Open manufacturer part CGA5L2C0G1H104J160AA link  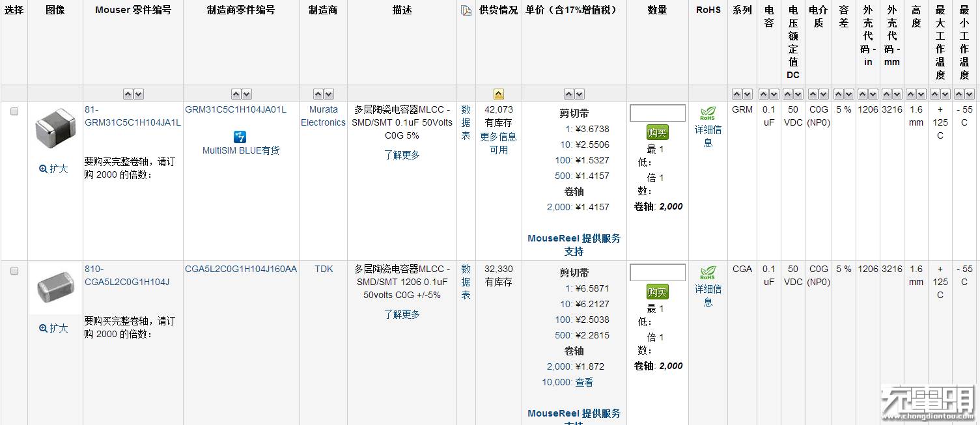tap(241, 269)
